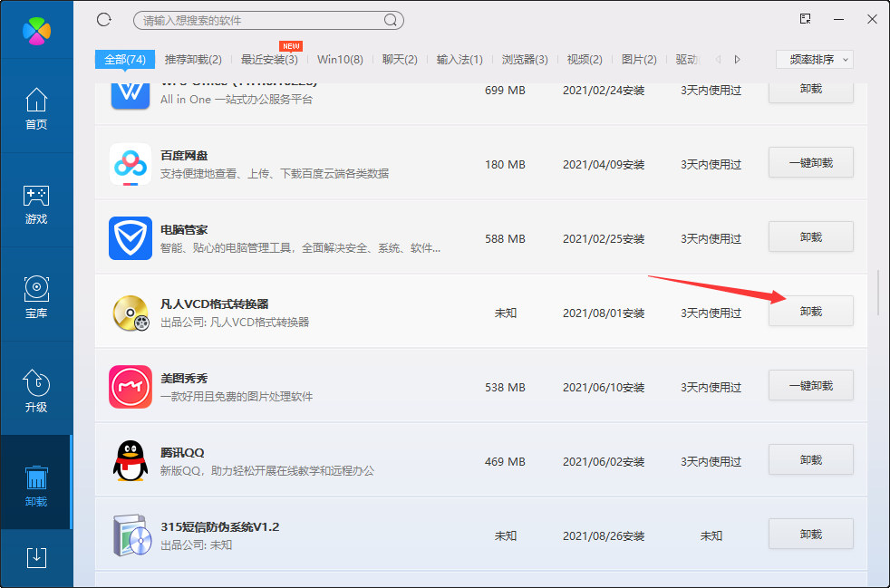890x588 pixels.
Task: Click the 百度网盘 title text
Action: [184, 156]
